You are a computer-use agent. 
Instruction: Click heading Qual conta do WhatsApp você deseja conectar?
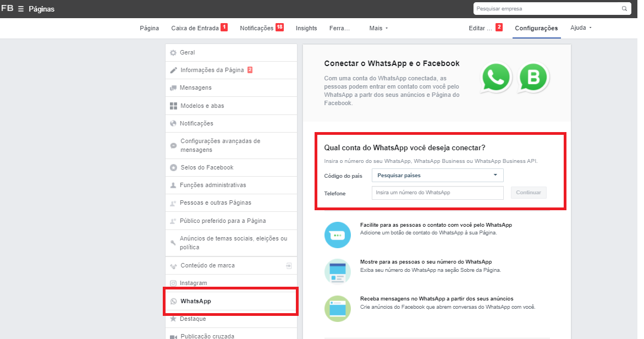tap(405, 147)
